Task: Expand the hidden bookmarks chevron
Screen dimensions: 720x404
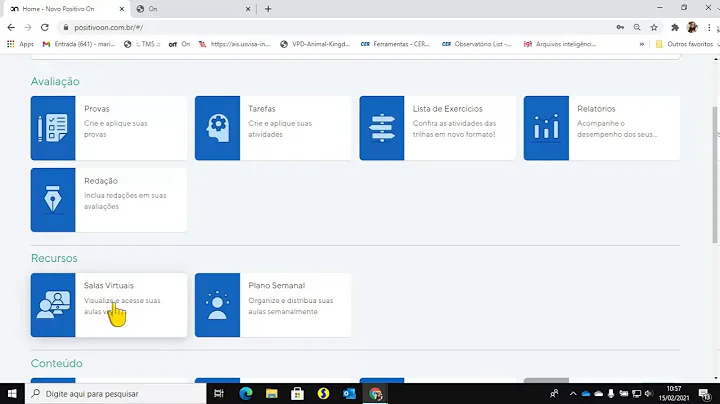Action: (x=641, y=44)
